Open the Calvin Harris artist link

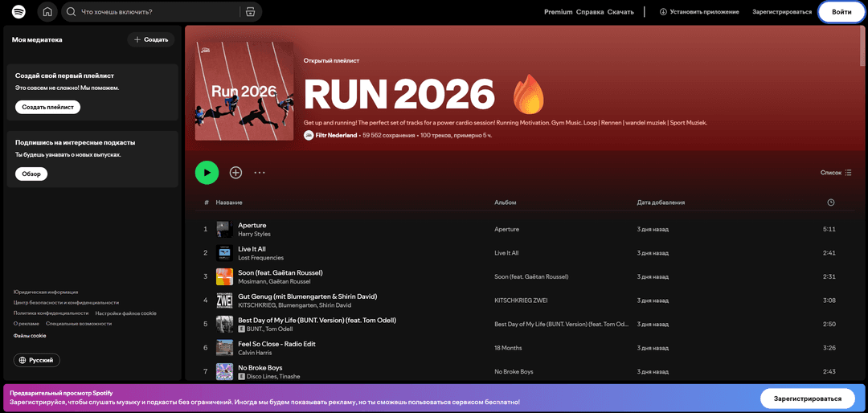[255, 353]
